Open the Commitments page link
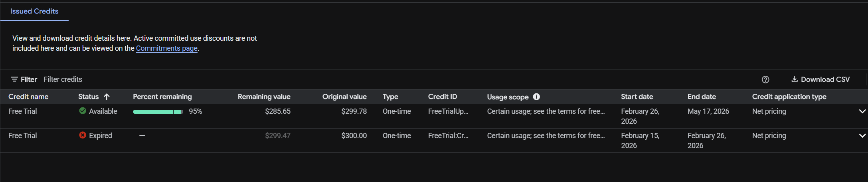 pyautogui.click(x=166, y=48)
